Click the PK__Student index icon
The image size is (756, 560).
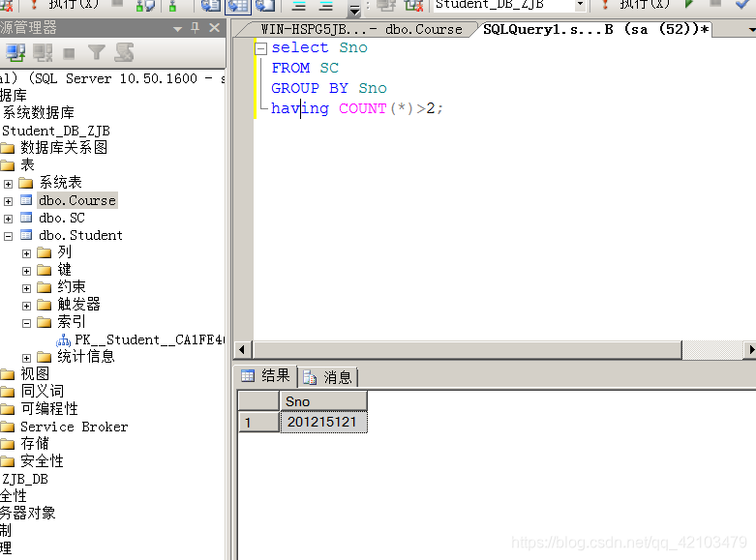tap(63, 340)
